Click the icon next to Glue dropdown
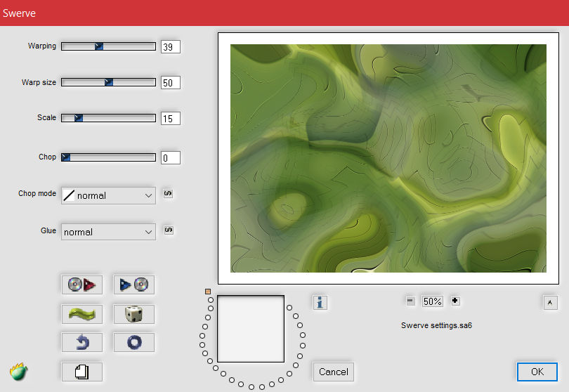This screenshot has height=392, width=569. point(169,230)
